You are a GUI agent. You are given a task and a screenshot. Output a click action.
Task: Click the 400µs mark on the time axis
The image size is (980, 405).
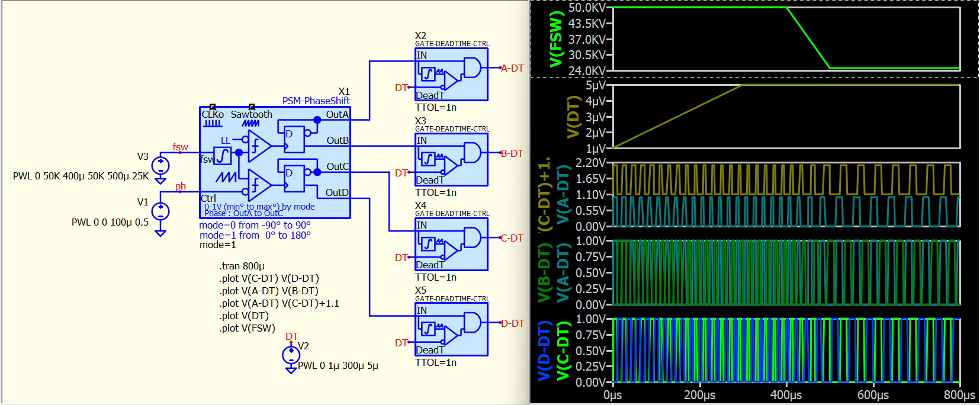click(x=786, y=395)
